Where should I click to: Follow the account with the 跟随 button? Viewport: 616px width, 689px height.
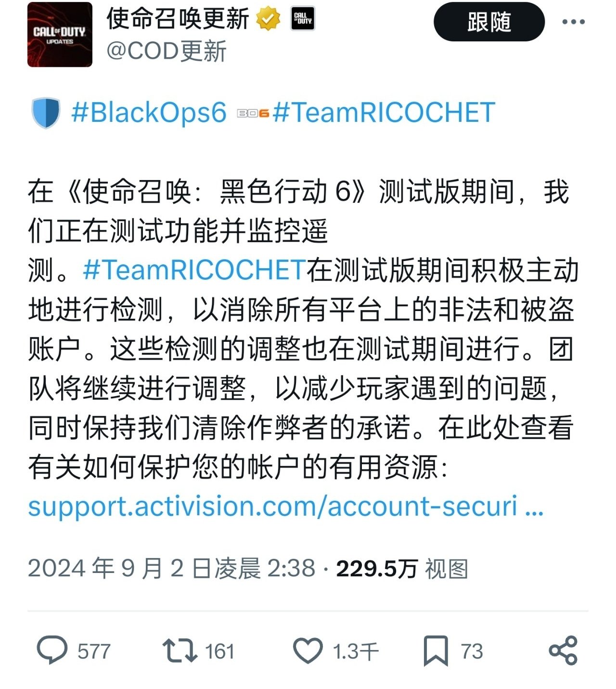489,22
